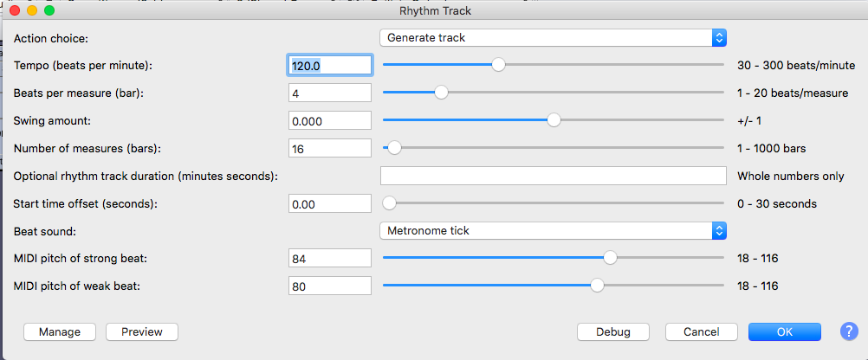
Task: Click the Tempo slider handle
Action: (498, 64)
